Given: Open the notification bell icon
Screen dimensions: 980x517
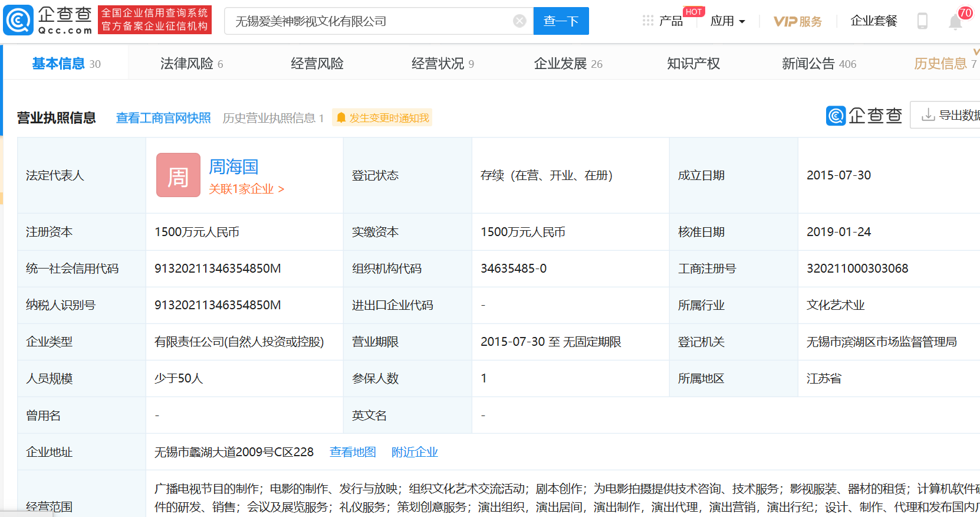Looking at the screenshot, I should [x=955, y=22].
